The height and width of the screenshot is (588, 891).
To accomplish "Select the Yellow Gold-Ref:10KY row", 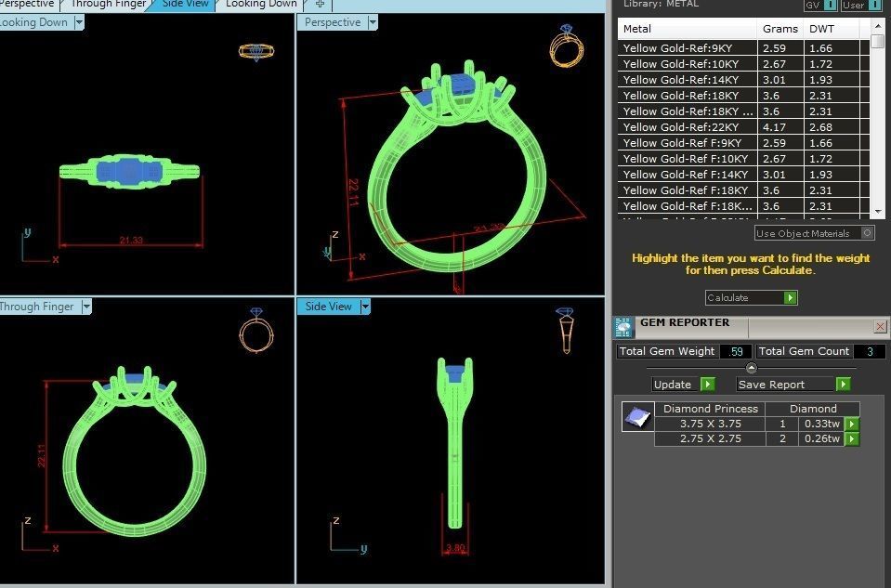I will pos(743,64).
